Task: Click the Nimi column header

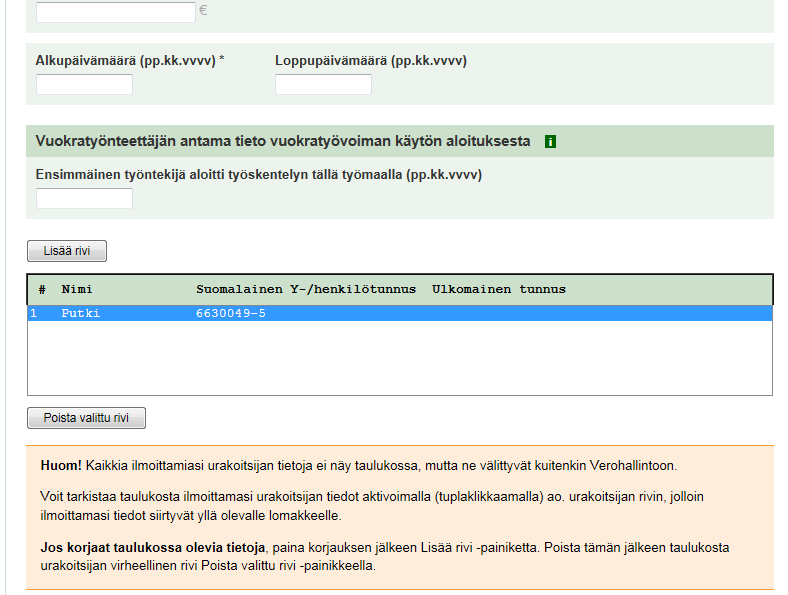Action: pos(77,289)
